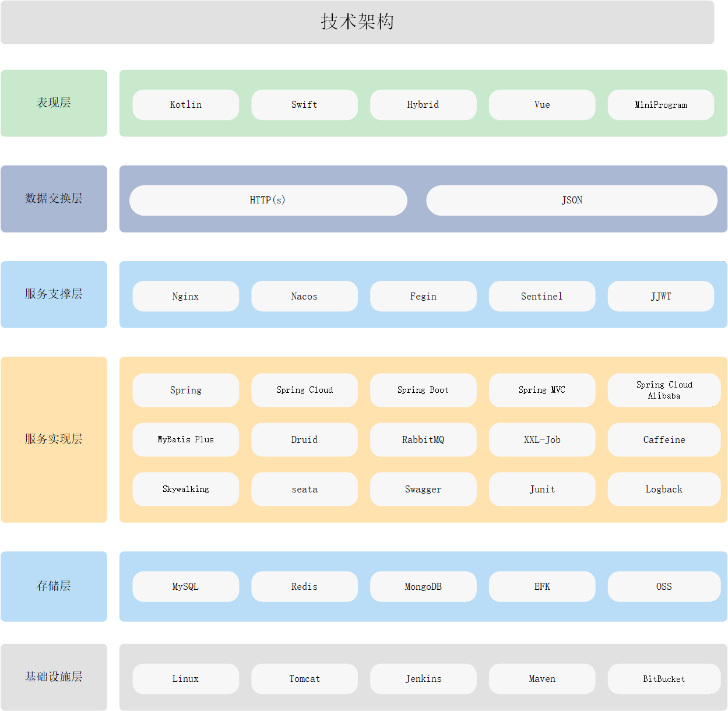Select the 表现层 layer label

click(x=54, y=103)
